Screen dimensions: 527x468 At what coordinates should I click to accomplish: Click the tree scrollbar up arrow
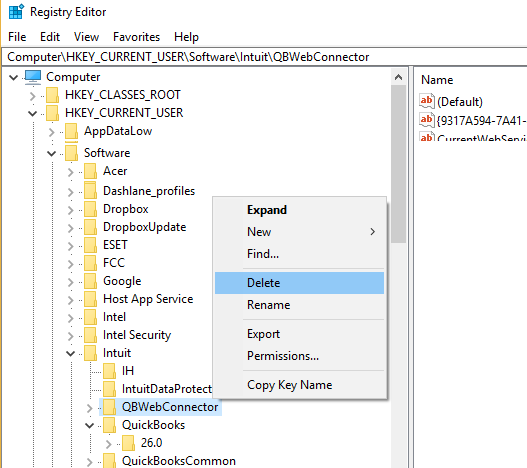tap(399, 77)
